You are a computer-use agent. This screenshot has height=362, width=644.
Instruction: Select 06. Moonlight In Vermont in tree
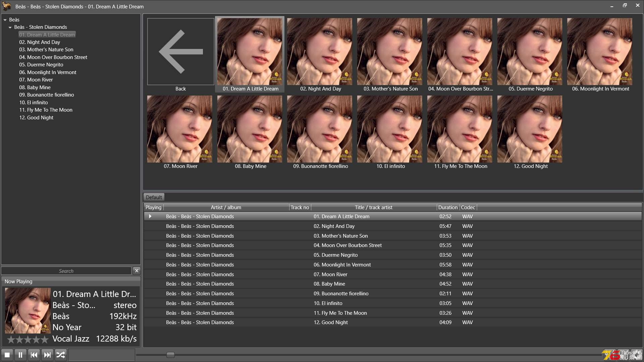click(x=48, y=72)
